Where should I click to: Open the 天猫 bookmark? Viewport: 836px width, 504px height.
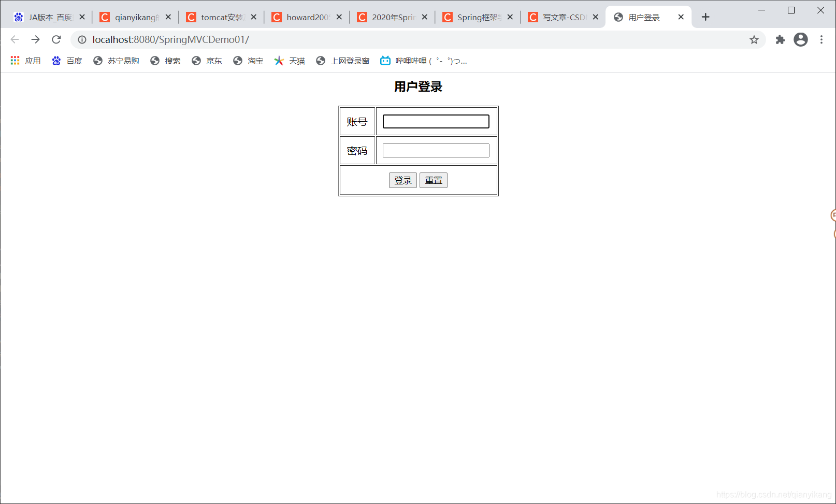290,61
